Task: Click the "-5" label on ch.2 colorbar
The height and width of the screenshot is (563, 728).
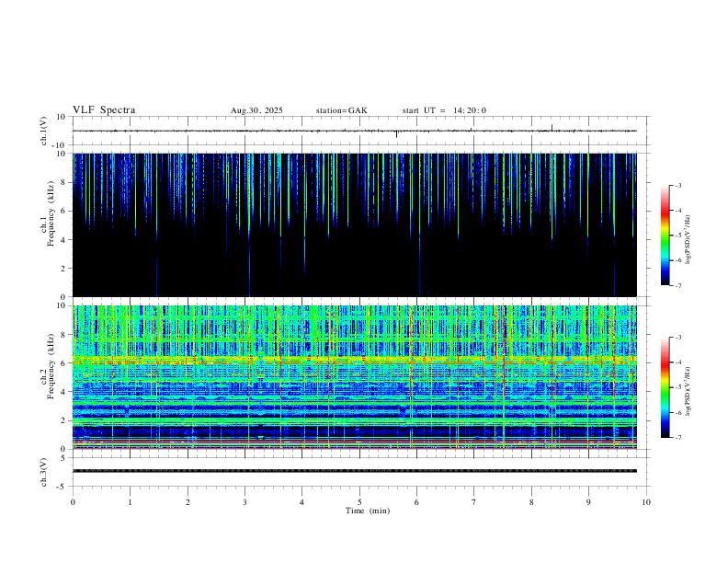Action: click(677, 387)
